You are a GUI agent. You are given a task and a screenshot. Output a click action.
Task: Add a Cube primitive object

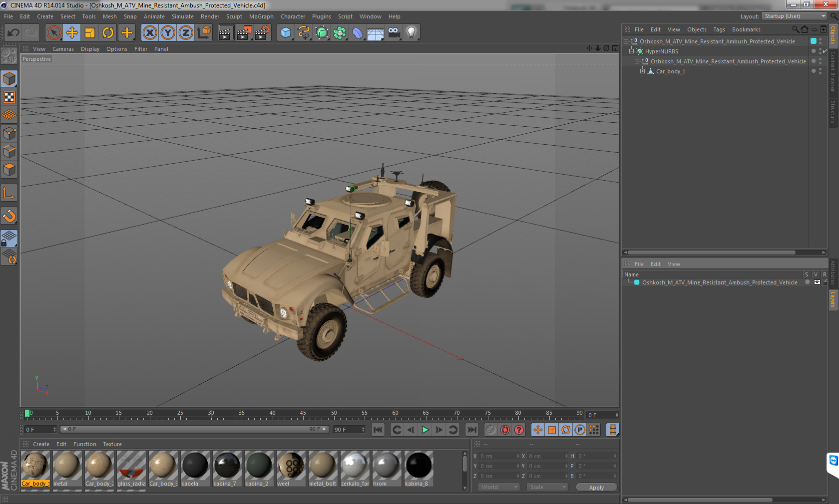[x=286, y=33]
